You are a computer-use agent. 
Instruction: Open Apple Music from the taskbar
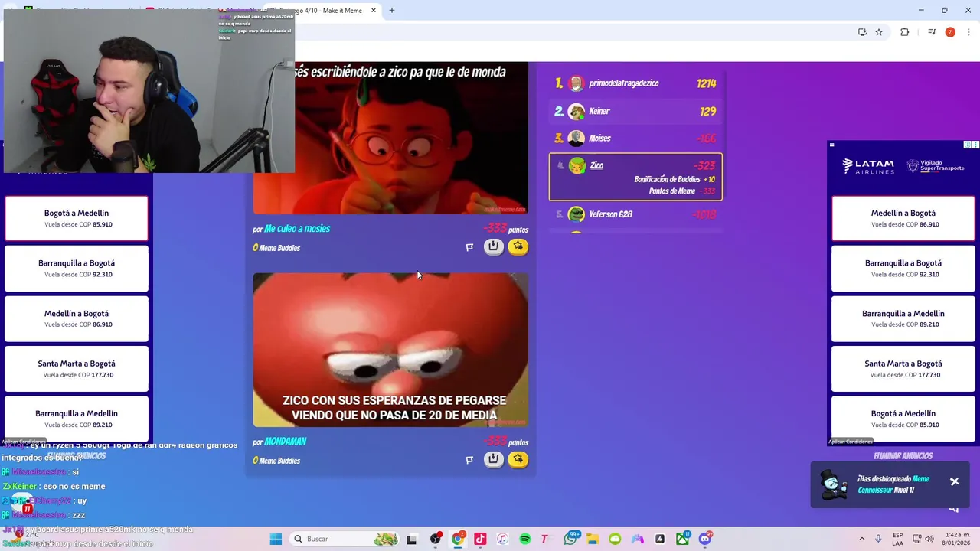[x=502, y=539]
